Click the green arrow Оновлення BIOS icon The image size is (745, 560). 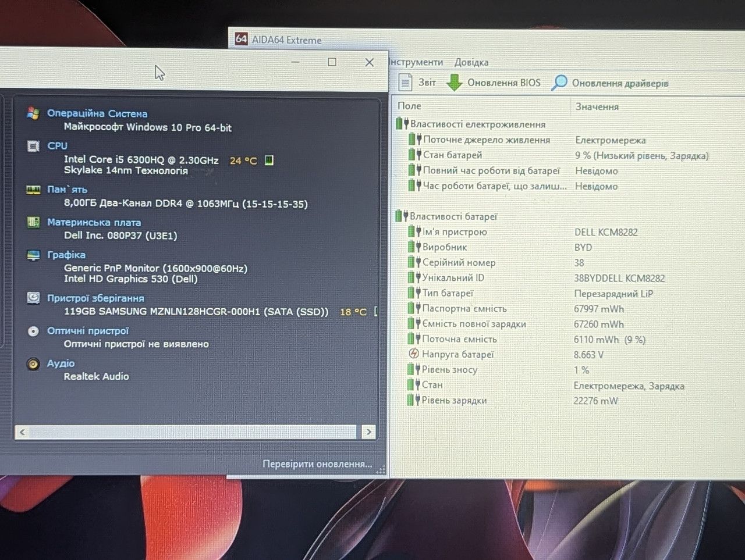[x=455, y=83]
